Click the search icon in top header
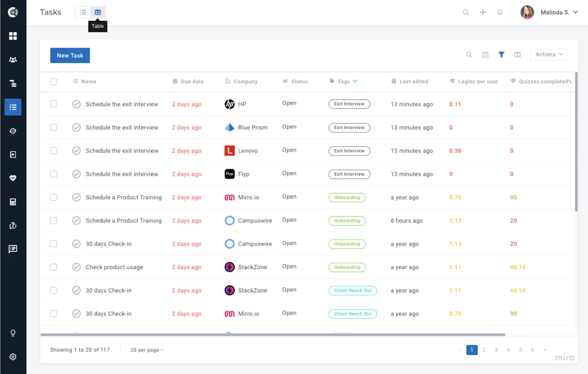Screen dimensions: 588x374 [466, 12]
